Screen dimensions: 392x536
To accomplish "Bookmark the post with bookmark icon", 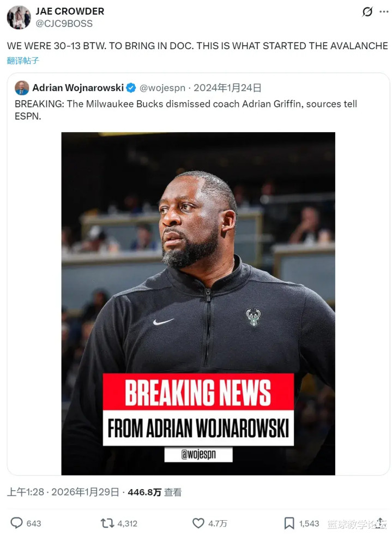I will pyautogui.click(x=289, y=523).
